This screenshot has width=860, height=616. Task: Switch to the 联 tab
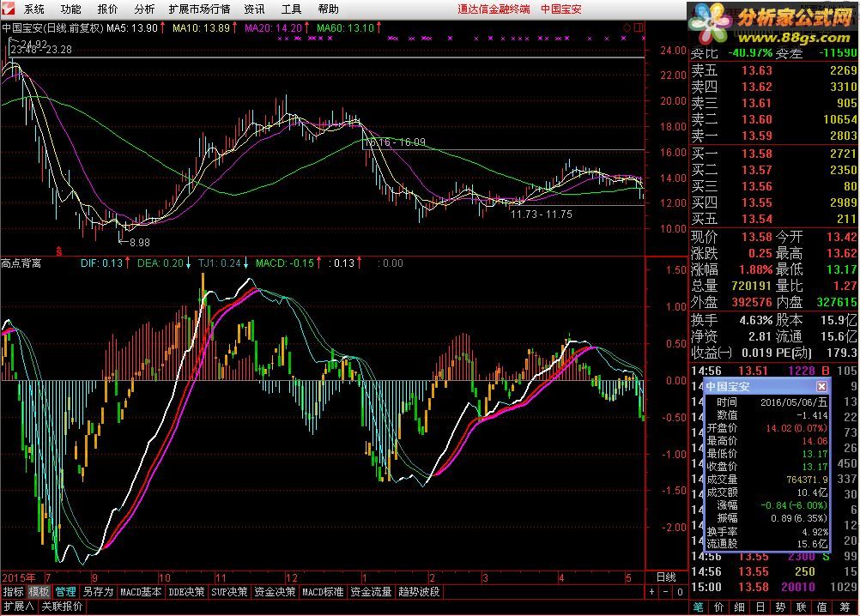[x=802, y=607]
